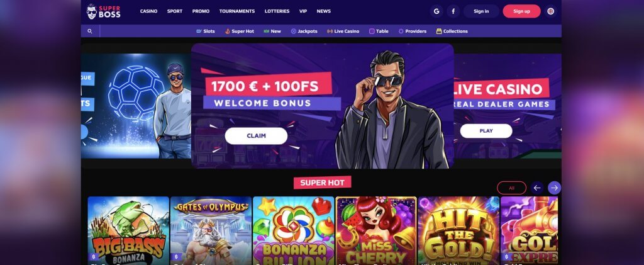Show All Super Hot games
Screen dimensions: 644x265
(x=511, y=188)
